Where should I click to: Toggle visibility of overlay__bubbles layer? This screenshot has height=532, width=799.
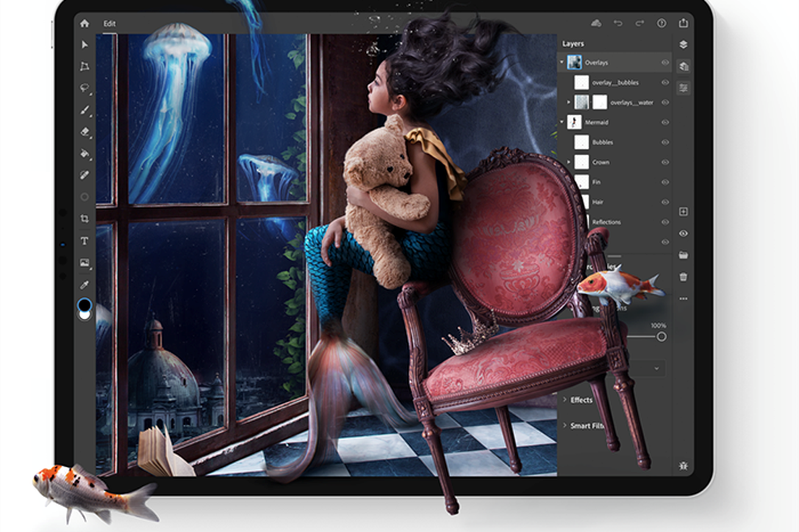click(665, 82)
